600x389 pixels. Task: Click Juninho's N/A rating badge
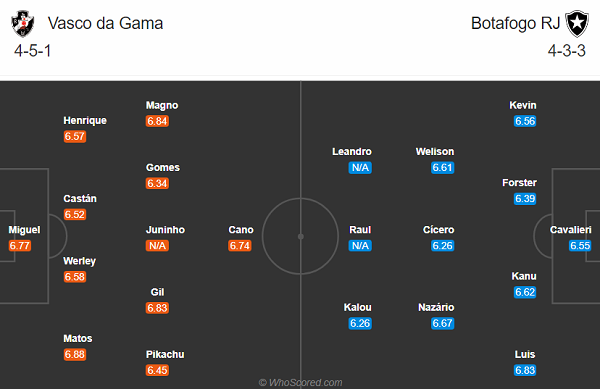coord(157,246)
